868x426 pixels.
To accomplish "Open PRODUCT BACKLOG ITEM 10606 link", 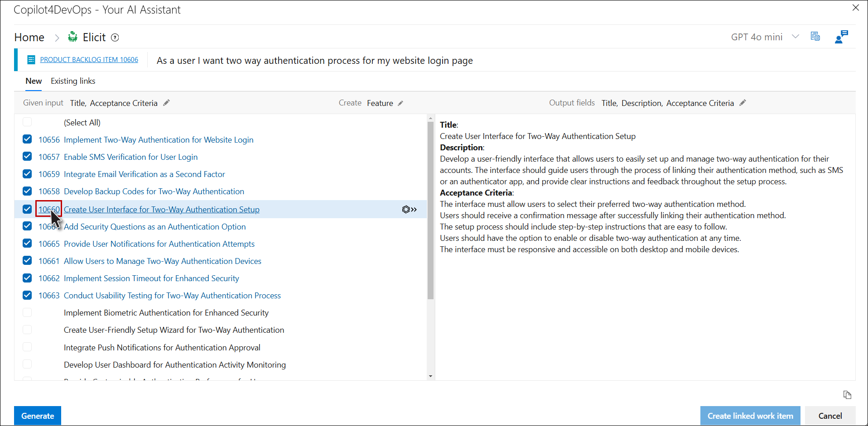I will 89,60.
